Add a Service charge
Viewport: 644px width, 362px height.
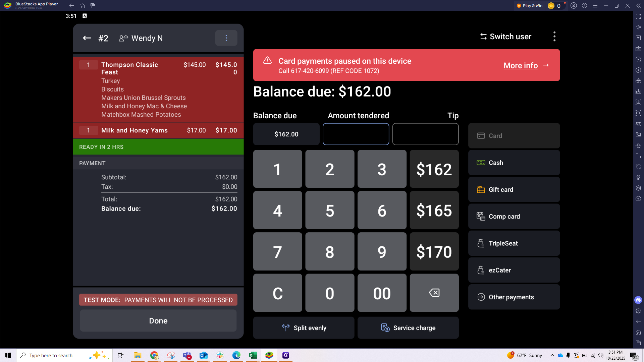tap(408, 328)
